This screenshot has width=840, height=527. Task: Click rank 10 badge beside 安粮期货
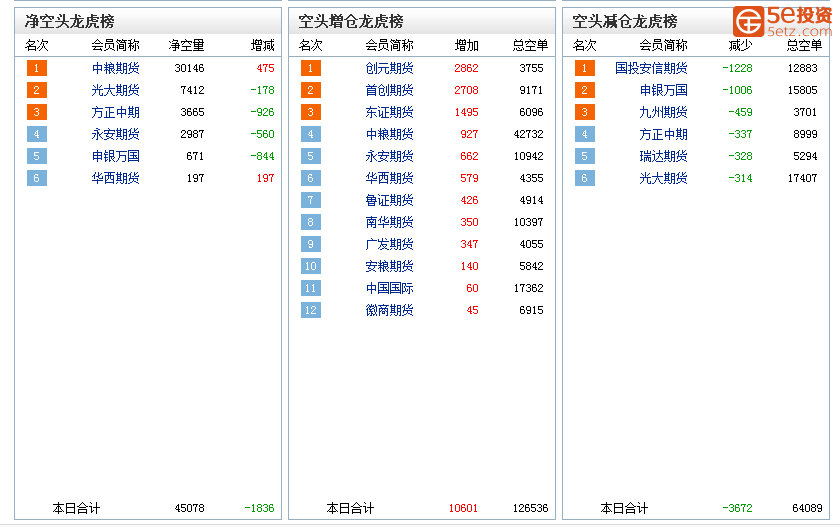(x=311, y=266)
